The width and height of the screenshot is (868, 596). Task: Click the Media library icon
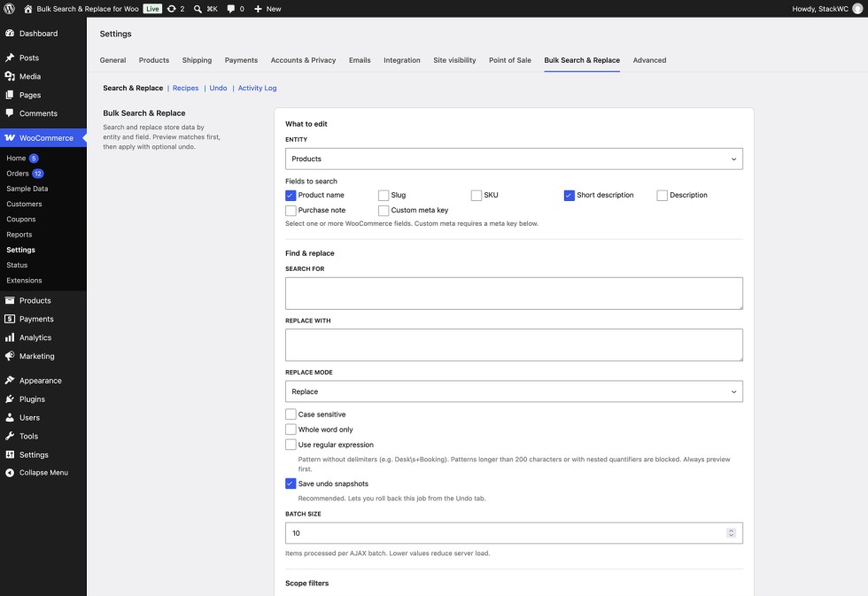pyautogui.click(x=10, y=76)
